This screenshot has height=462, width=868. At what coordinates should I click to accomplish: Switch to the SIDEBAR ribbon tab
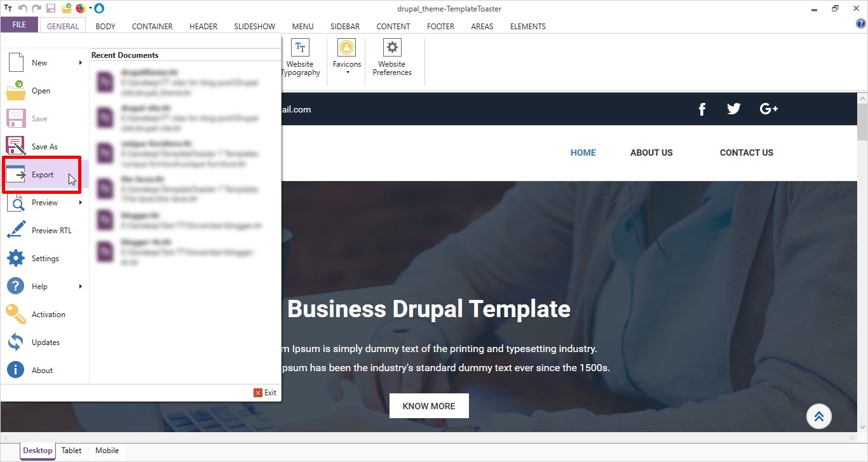345,26
